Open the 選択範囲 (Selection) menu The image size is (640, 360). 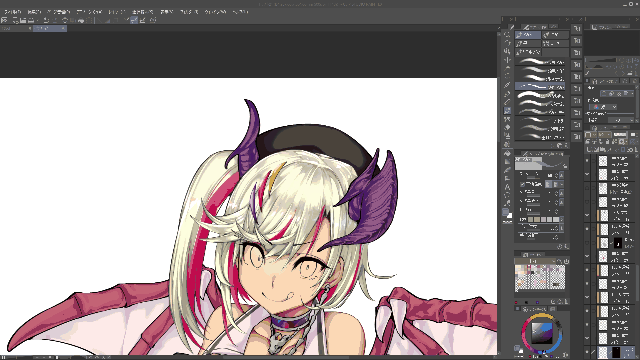[142, 12]
